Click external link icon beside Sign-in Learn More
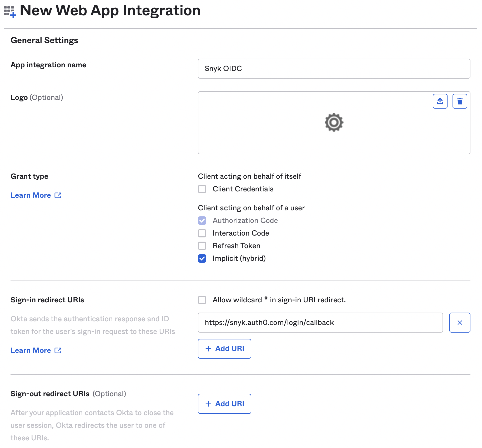Image resolution: width=482 pixels, height=448 pixels. pos(58,350)
